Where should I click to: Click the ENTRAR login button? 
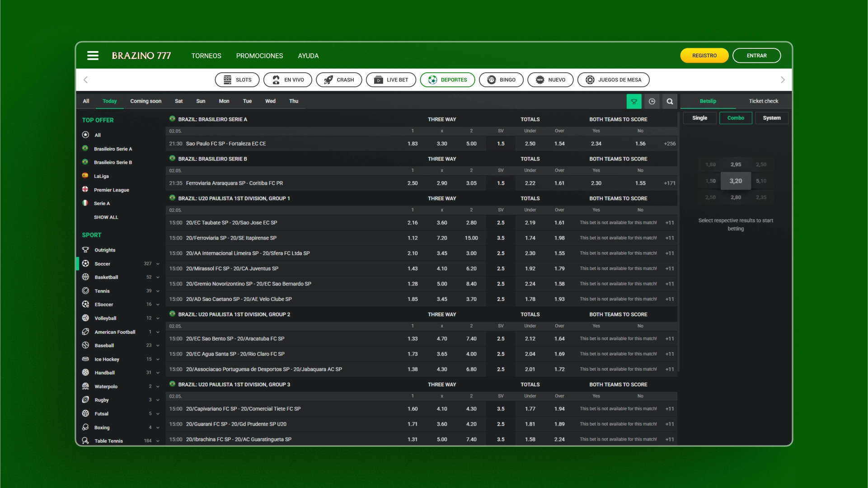(756, 56)
